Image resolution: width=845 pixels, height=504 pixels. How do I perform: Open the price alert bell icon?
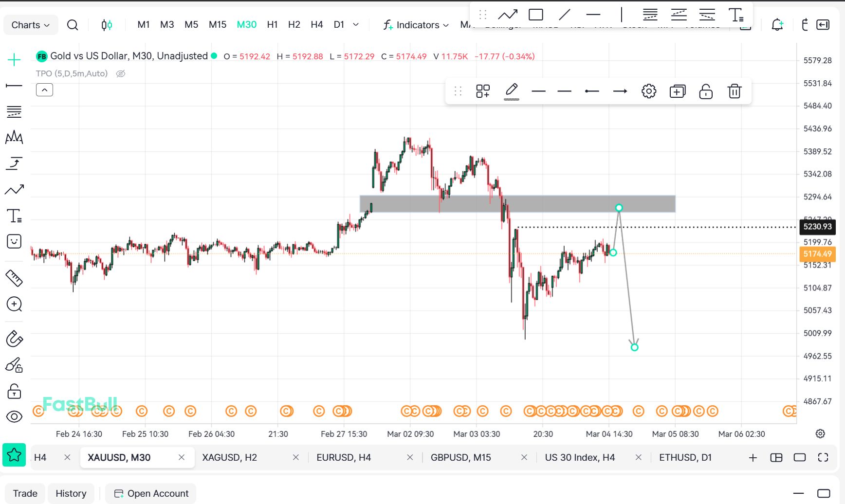[777, 25]
